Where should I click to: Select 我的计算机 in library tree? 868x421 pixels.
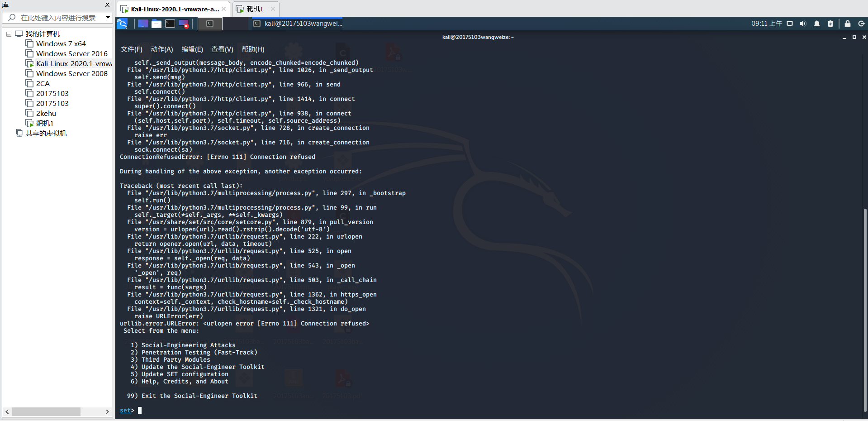pyautogui.click(x=43, y=34)
